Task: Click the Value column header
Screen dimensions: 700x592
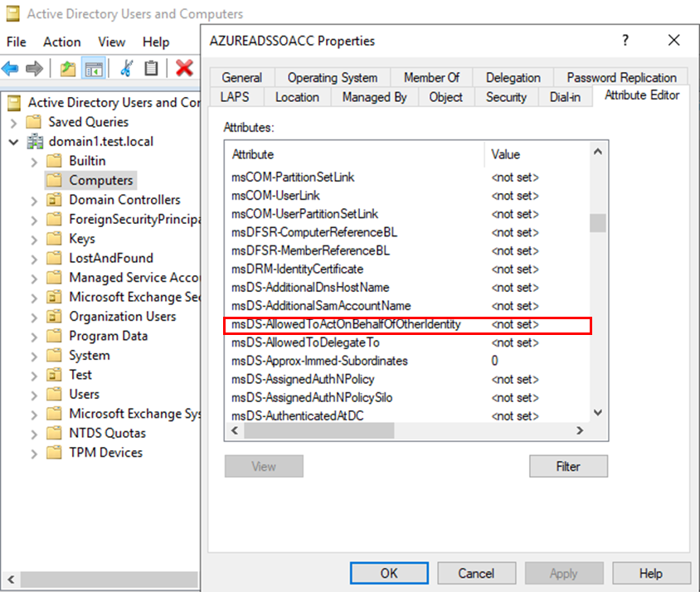Action: tap(537, 154)
